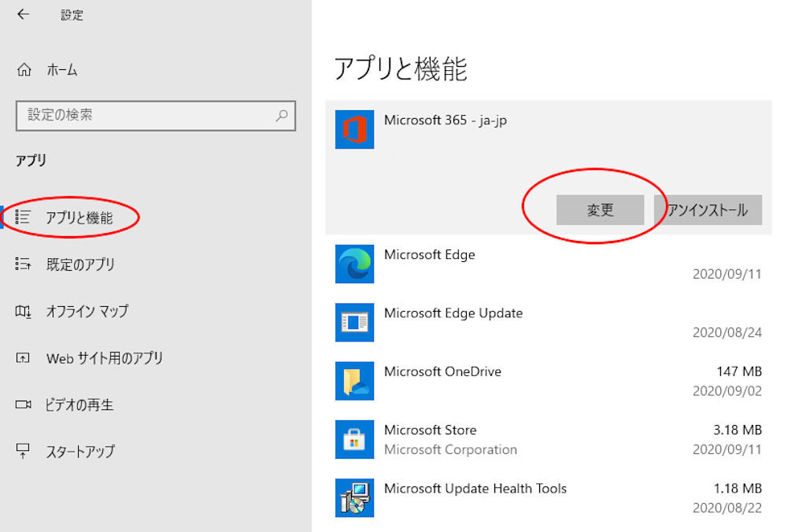Focus the 設定の検索 search field

click(146, 115)
